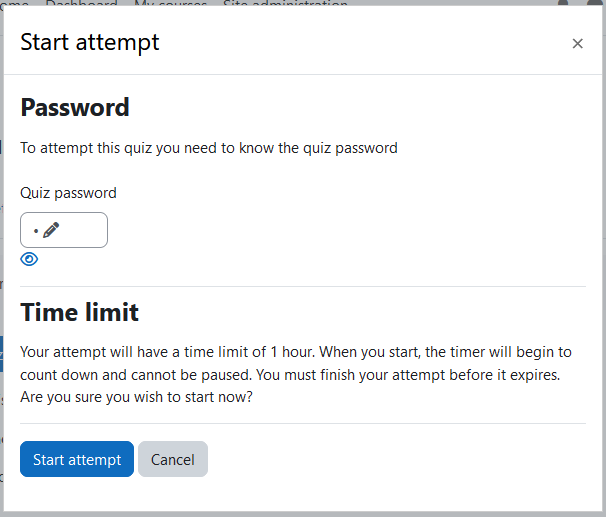The image size is (606, 517).
Task: Click the masked password dot in the field
Action: coord(36,231)
